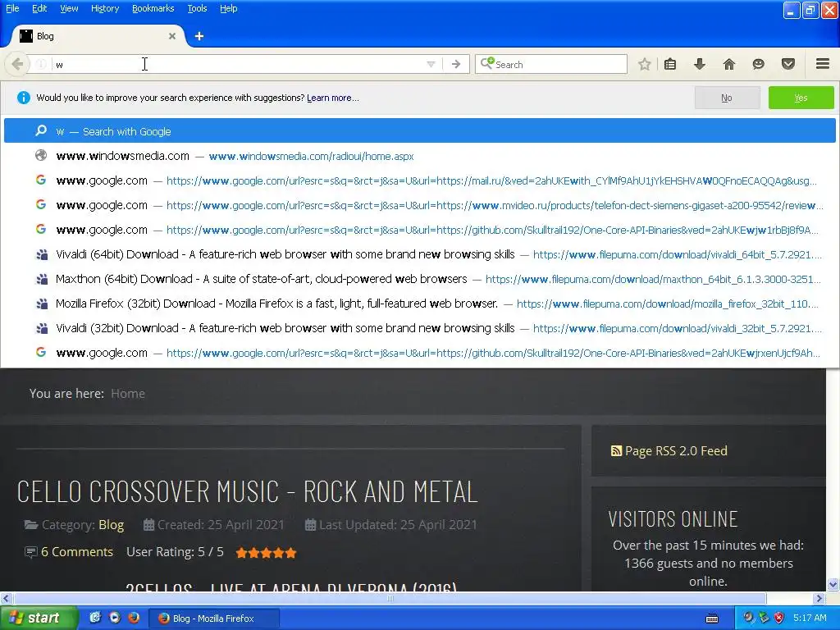Launch Internet Explorer from Quick Launch

click(x=95, y=618)
